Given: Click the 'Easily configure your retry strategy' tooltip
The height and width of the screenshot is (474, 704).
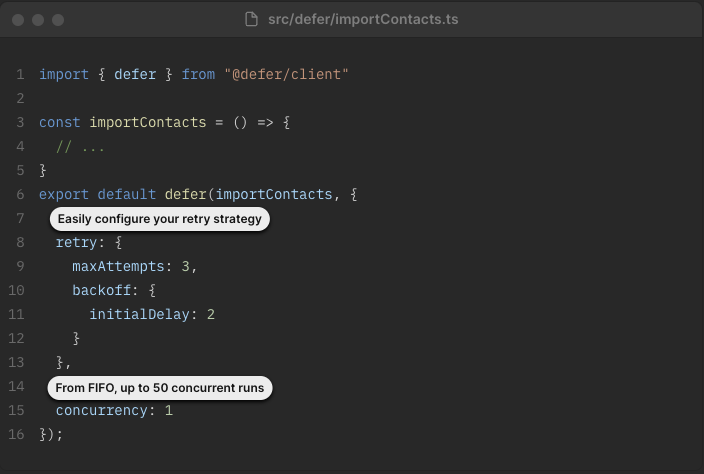Looking at the screenshot, I should (159, 219).
